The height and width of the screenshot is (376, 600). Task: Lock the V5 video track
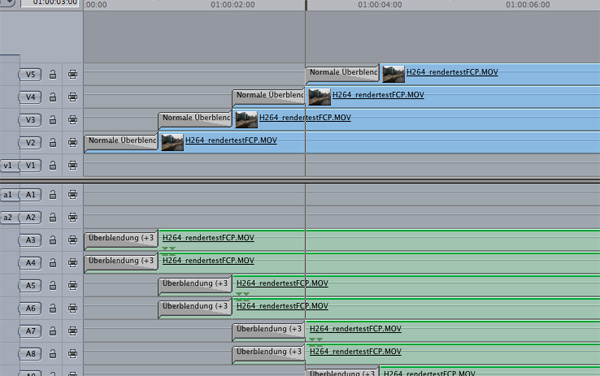point(53,74)
